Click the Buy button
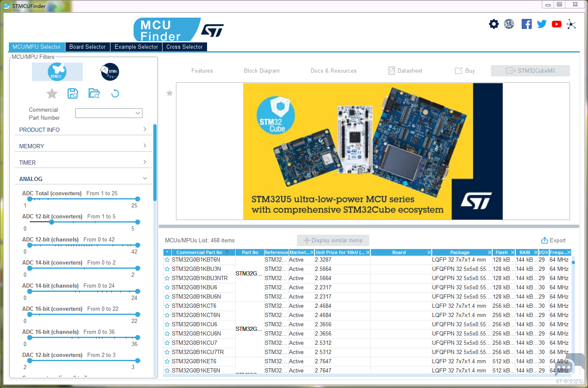The height and width of the screenshot is (388, 588). click(x=465, y=71)
